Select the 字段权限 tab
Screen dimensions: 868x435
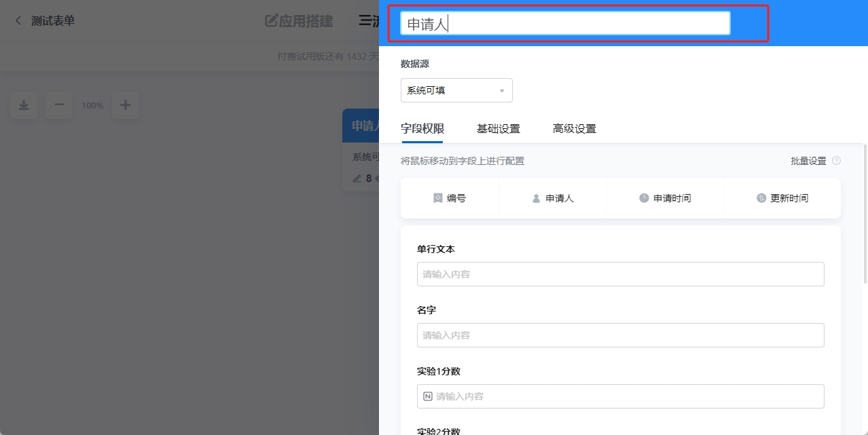point(422,128)
